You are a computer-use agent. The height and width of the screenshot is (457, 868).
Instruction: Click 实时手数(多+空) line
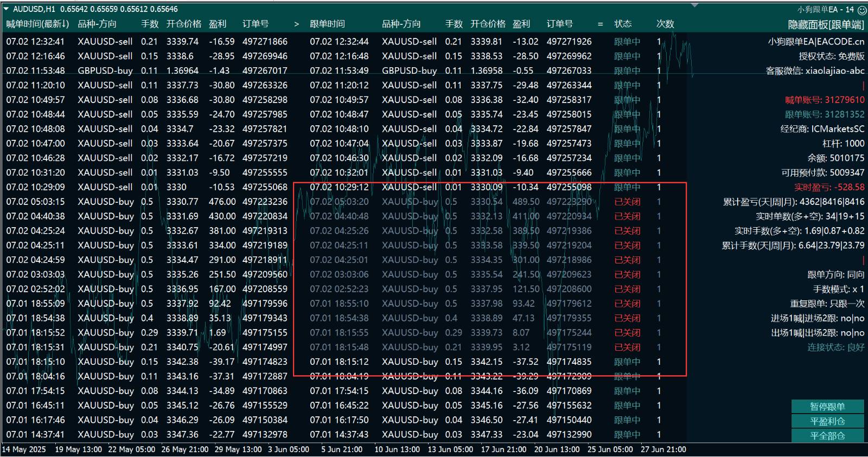click(x=800, y=231)
